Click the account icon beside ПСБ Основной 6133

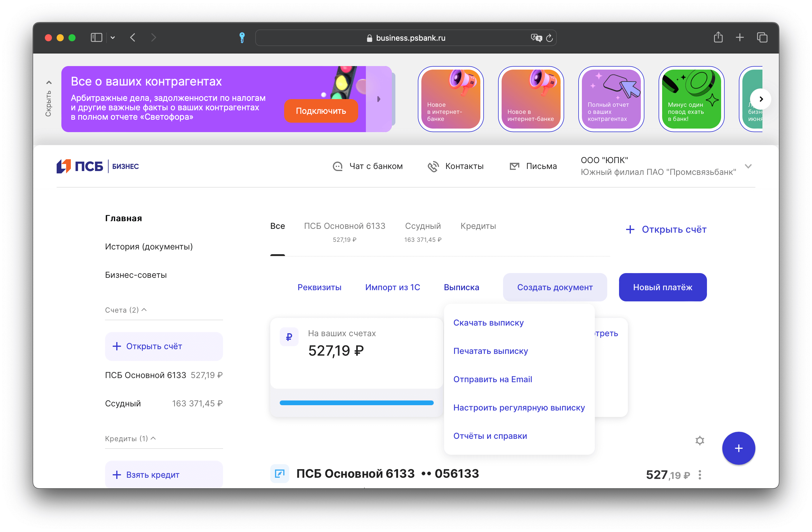(x=279, y=473)
